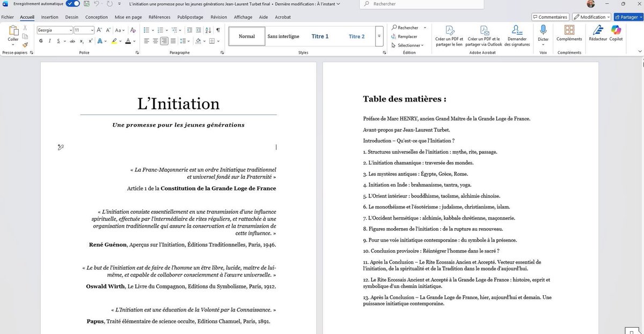Open the Références tab
This screenshot has height=334, width=644.
(159, 17)
